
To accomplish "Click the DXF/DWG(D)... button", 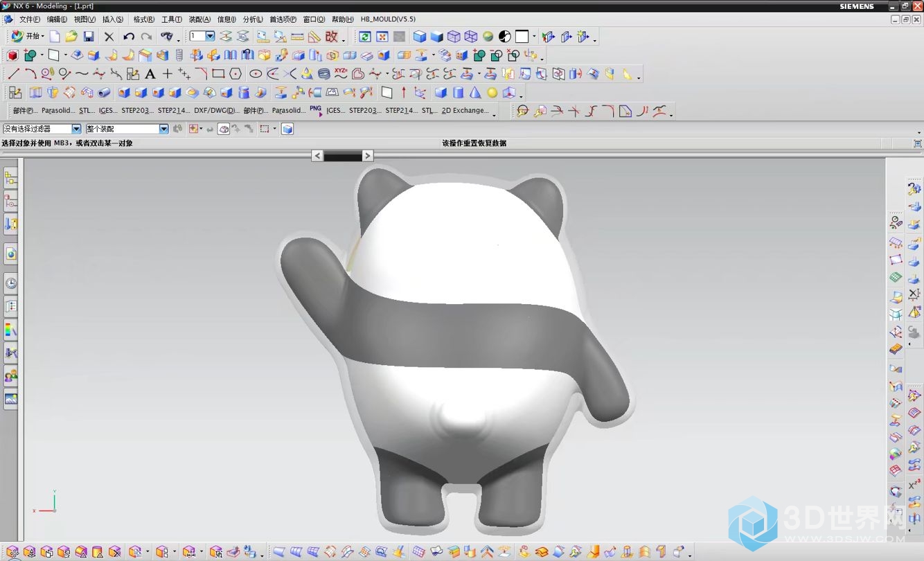I will pyautogui.click(x=217, y=110).
